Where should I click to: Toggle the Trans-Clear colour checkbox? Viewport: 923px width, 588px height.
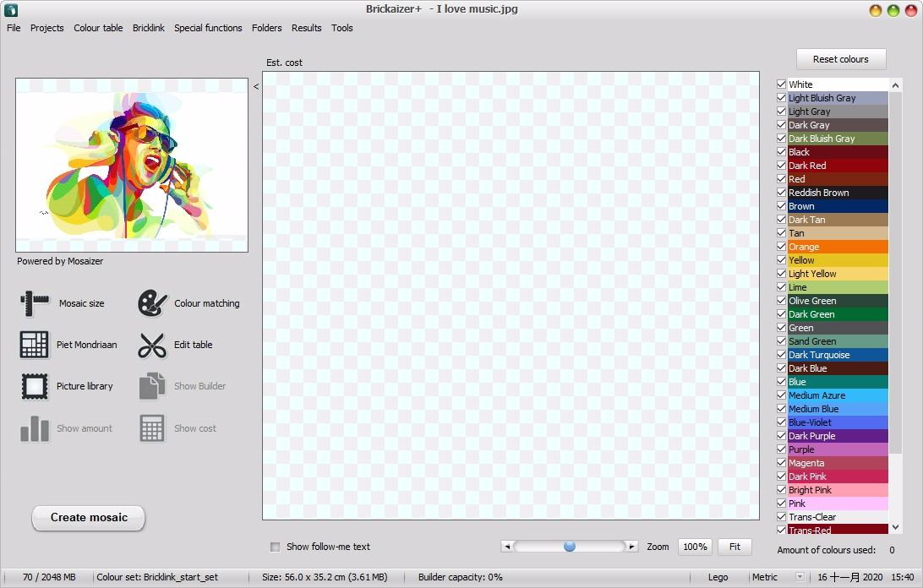click(x=782, y=517)
